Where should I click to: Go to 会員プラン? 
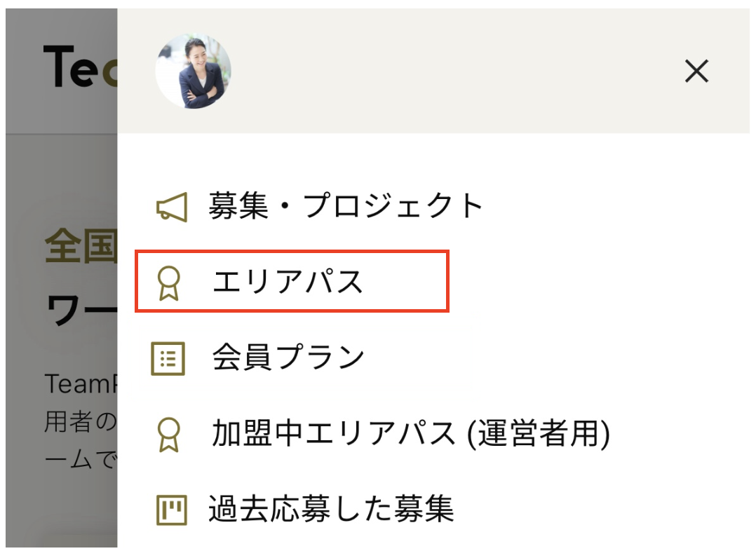(288, 358)
